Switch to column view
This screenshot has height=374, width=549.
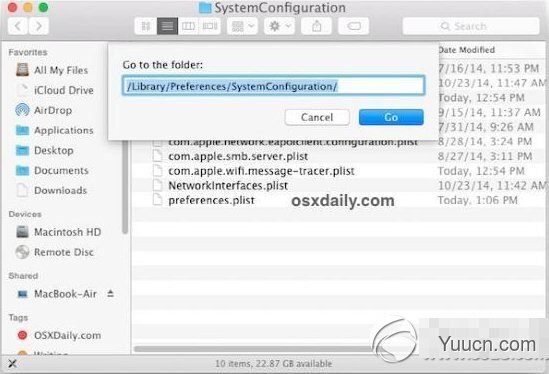(188, 26)
